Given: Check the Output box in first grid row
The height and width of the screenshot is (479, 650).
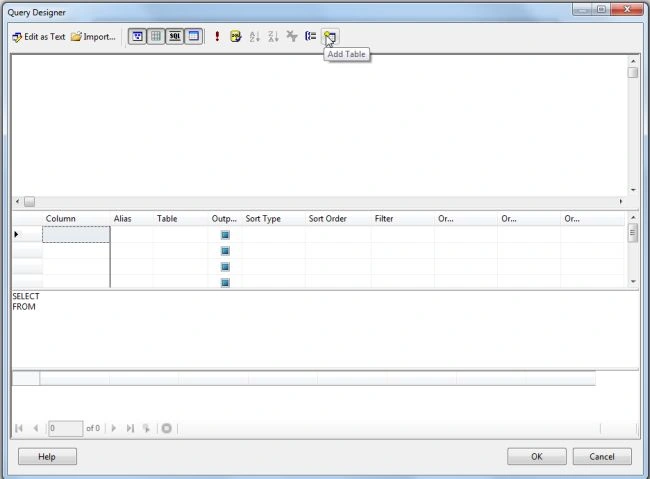Looking at the screenshot, I should click(225, 235).
